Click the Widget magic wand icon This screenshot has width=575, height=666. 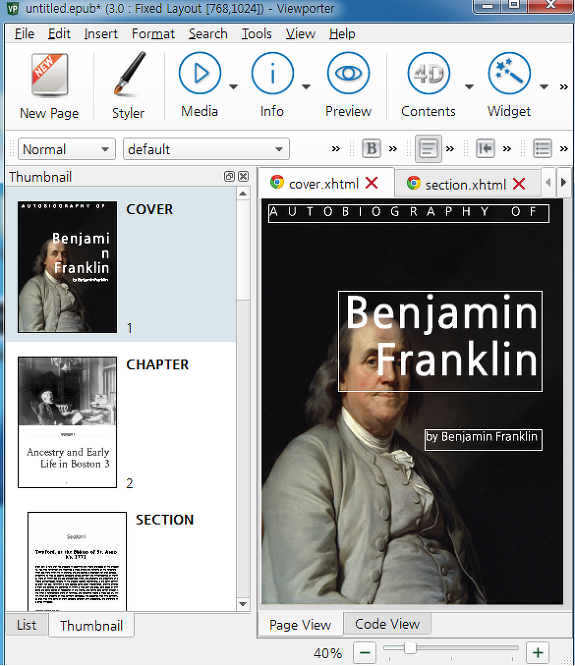509,73
